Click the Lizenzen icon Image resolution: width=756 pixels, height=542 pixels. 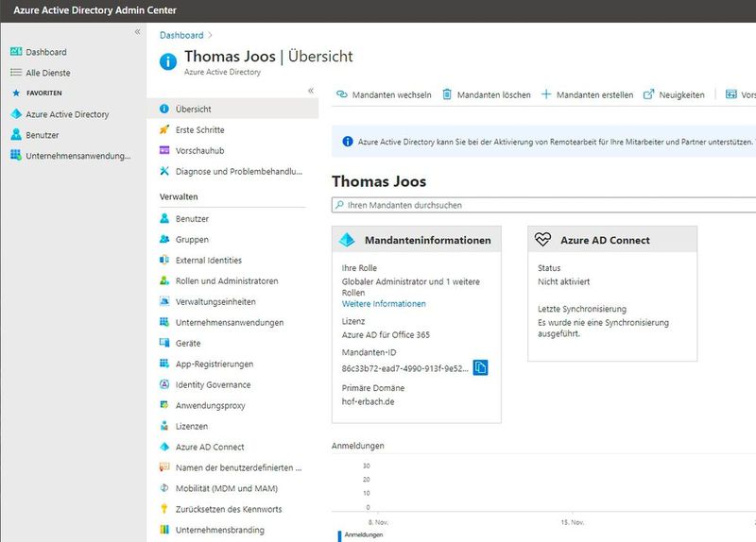[164, 426]
